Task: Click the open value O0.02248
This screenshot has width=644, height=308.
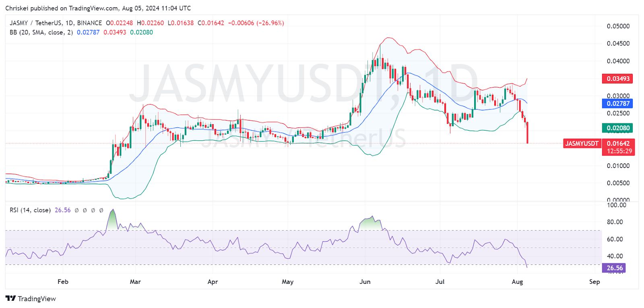Action: [x=119, y=23]
